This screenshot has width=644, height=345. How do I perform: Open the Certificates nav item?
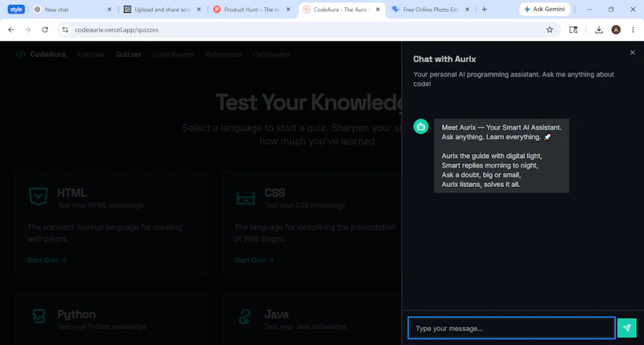(x=271, y=54)
